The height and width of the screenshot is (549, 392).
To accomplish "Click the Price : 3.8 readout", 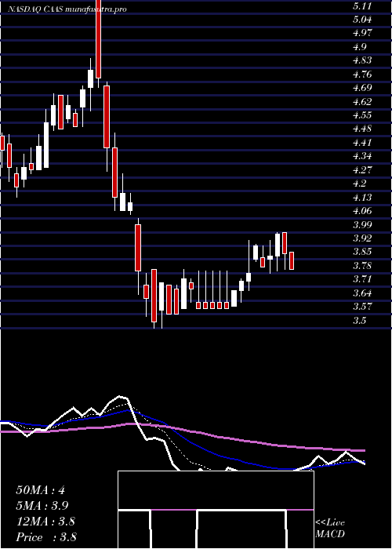I will tap(46, 537).
